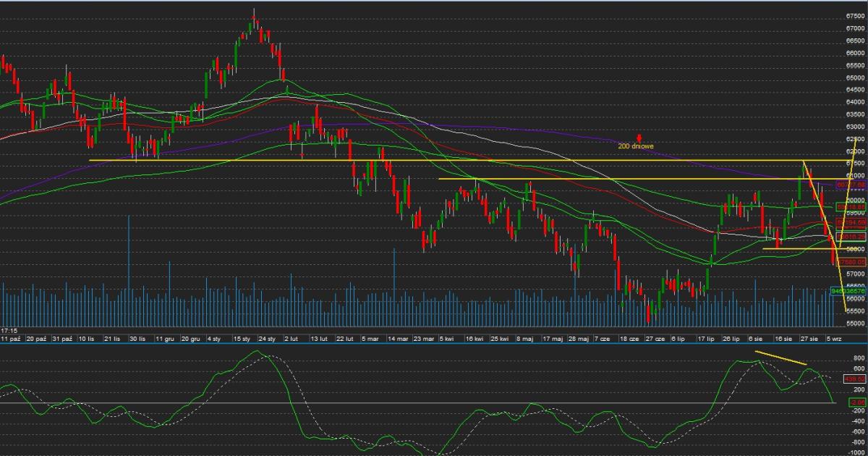
Task: Click the red 57580.05 last price tag
Action: pyautogui.click(x=851, y=262)
